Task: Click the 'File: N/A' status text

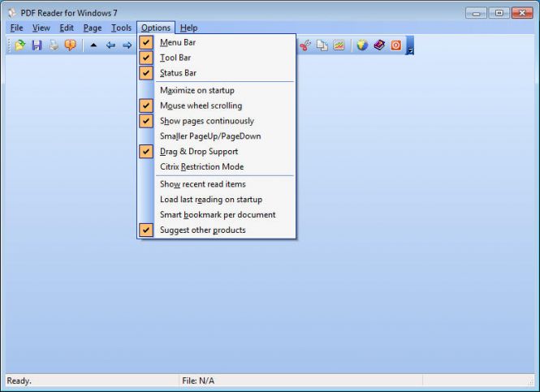Action: 198,381
